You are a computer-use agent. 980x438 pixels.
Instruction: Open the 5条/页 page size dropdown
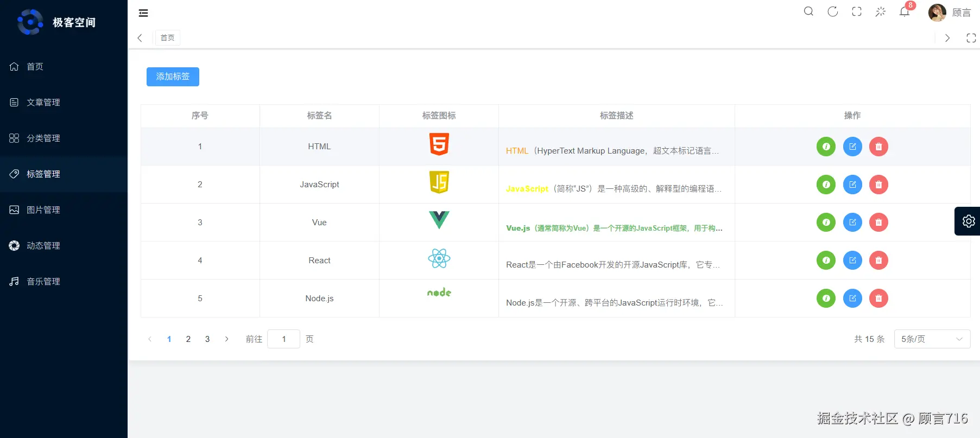(932, 339)
